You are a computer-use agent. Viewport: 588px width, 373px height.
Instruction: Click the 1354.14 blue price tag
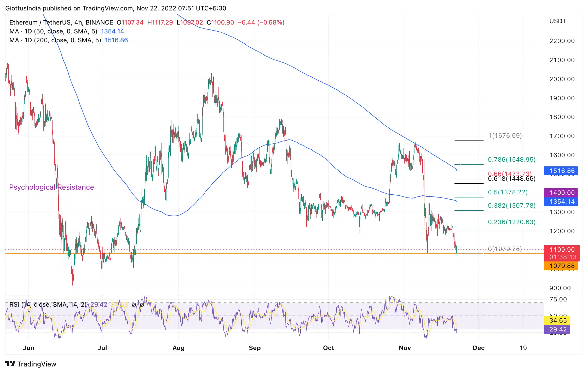pos(561,202)
